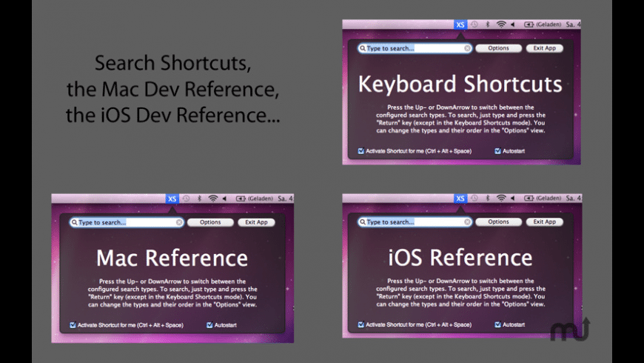Click magnifier icon in iOS Reference search field

click(x=363, y=222)
